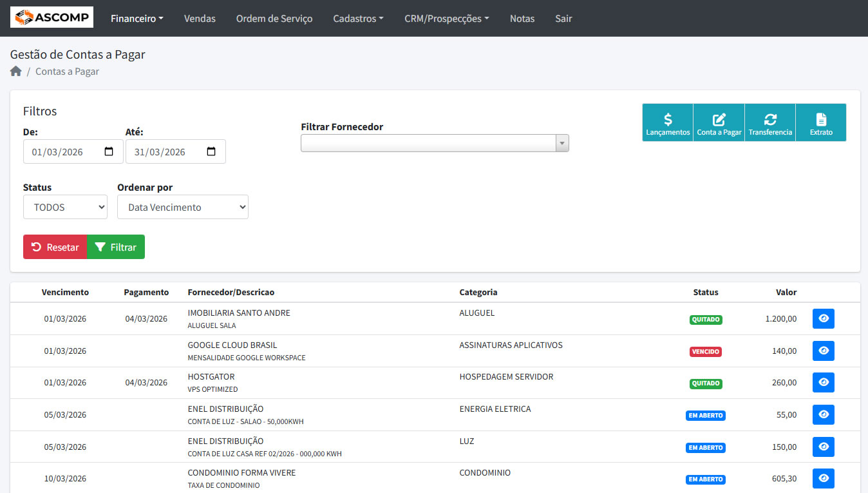View the CONDOMINIO FORMA VIVERE payment details
The image size is (868, 493).
[823, 478]
